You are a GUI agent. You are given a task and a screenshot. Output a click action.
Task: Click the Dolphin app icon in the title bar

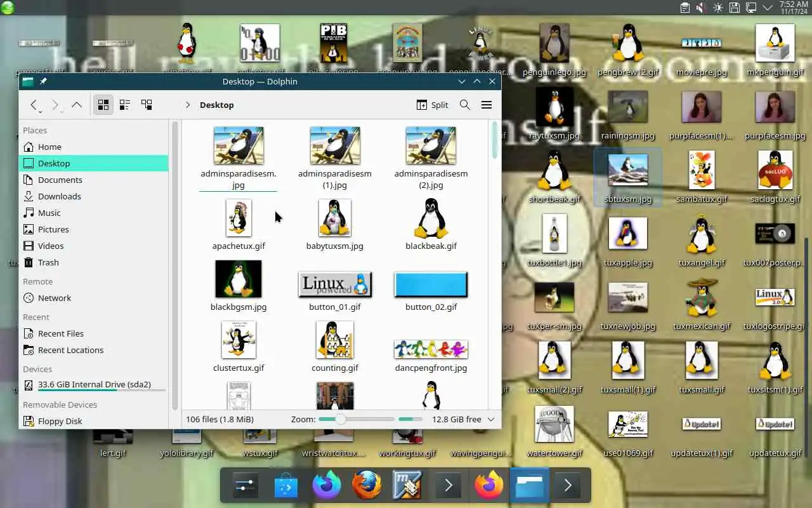tap(28, 81)
